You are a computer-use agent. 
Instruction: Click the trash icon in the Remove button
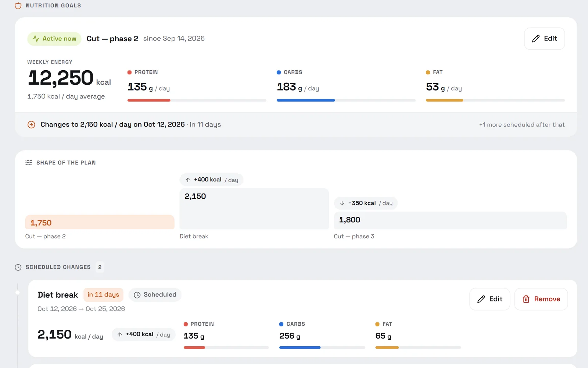coord(526,299)
